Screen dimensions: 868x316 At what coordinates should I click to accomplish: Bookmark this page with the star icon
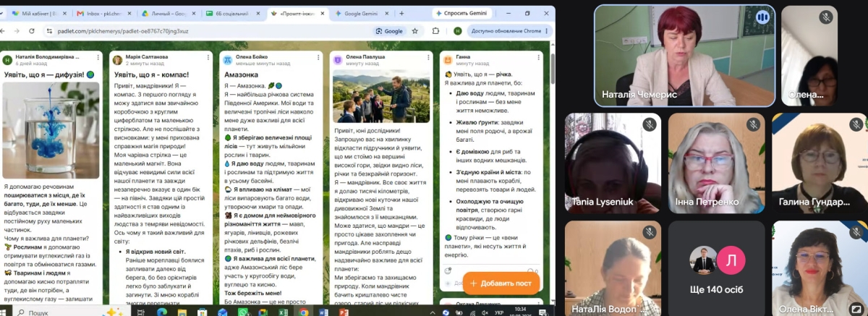pos(415,31)
